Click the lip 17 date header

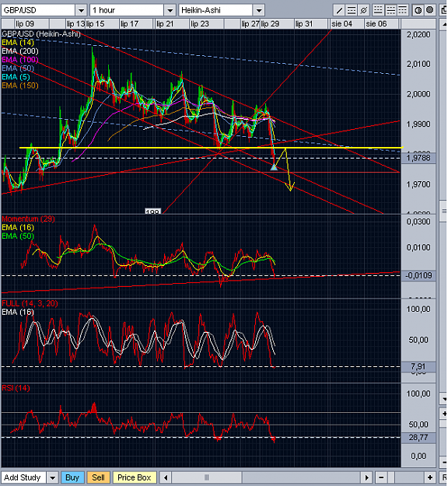[130, 24]
